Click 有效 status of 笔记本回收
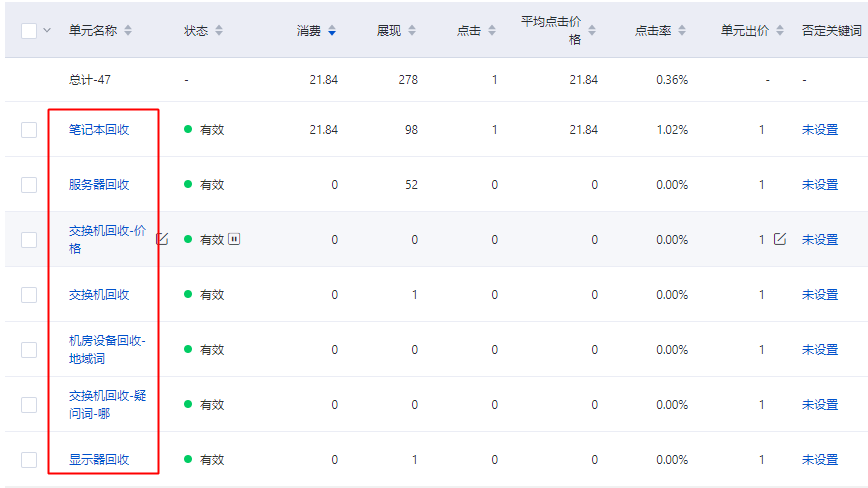 [212, 130]
